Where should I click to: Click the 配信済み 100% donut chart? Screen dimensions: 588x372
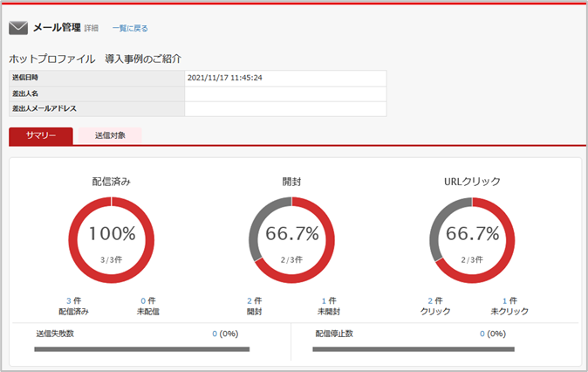pos(112,239)
